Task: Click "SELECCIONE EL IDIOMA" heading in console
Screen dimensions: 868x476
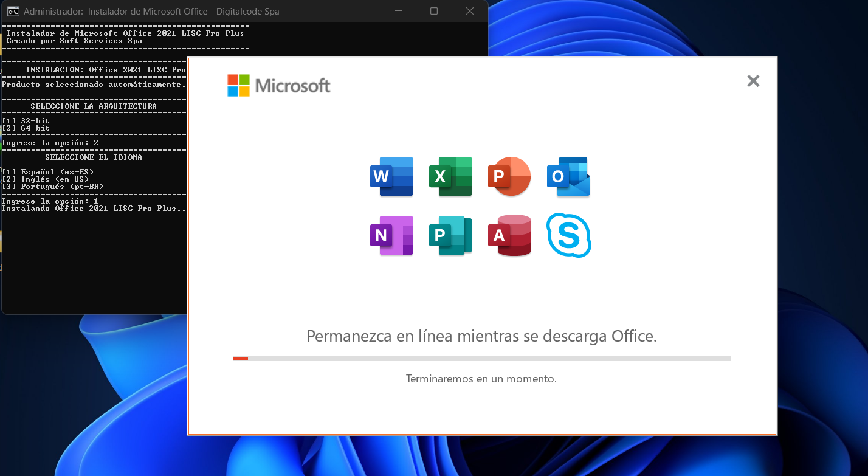Action: point(94,157)
